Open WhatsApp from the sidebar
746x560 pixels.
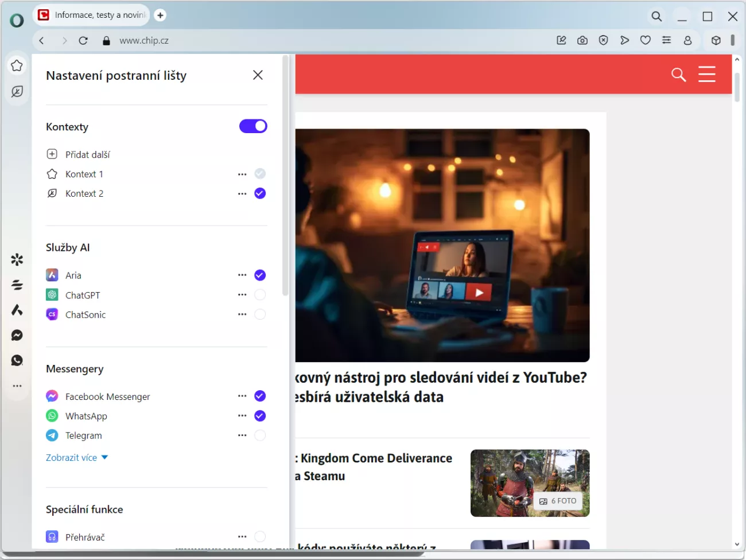point(17,360)
